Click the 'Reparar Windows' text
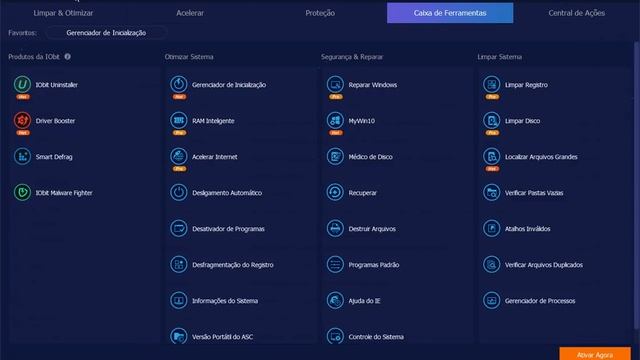Viewport: 640px width, 360px height. pos(373,85)
